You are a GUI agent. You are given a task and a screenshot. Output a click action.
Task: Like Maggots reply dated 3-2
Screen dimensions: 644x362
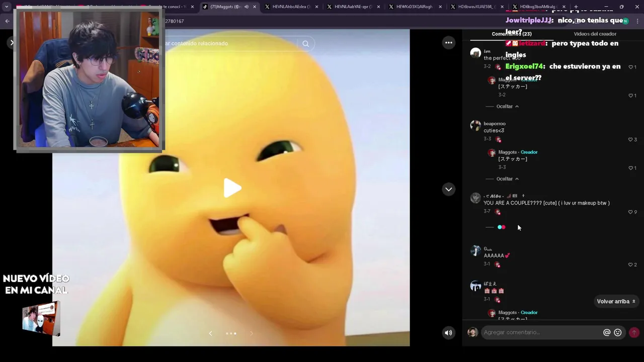[630, 96]
